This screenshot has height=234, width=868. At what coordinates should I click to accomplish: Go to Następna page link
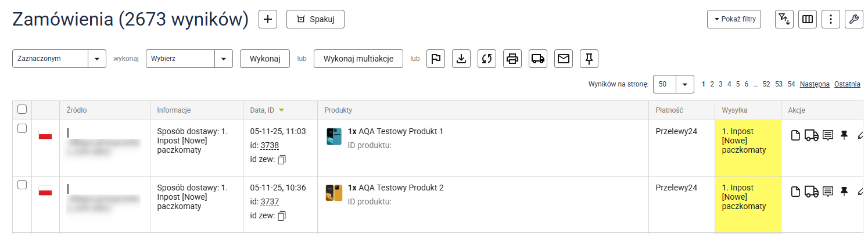click(815, 84)
